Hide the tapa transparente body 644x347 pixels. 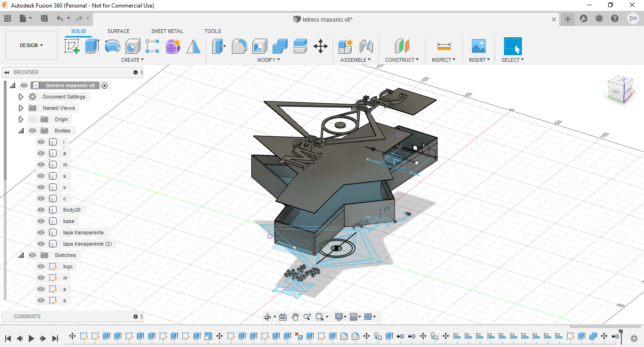pyautogui.click(x=41, y=232)
